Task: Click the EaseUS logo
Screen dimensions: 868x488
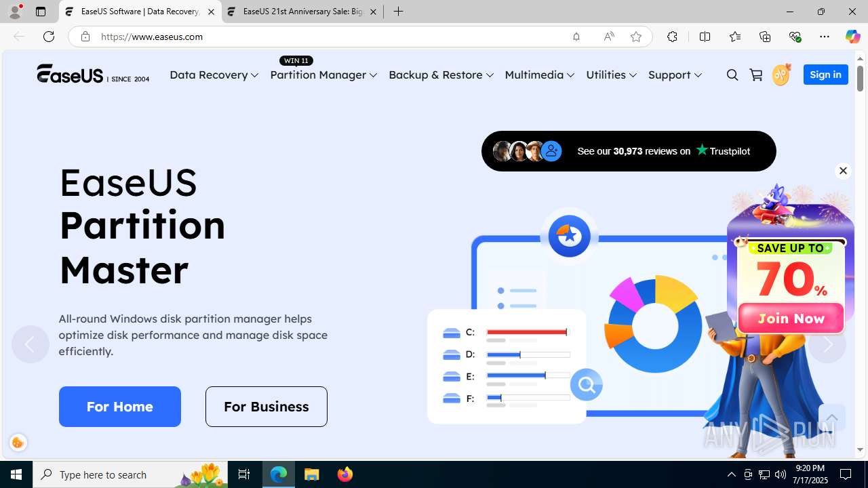Action: point(93,73)
